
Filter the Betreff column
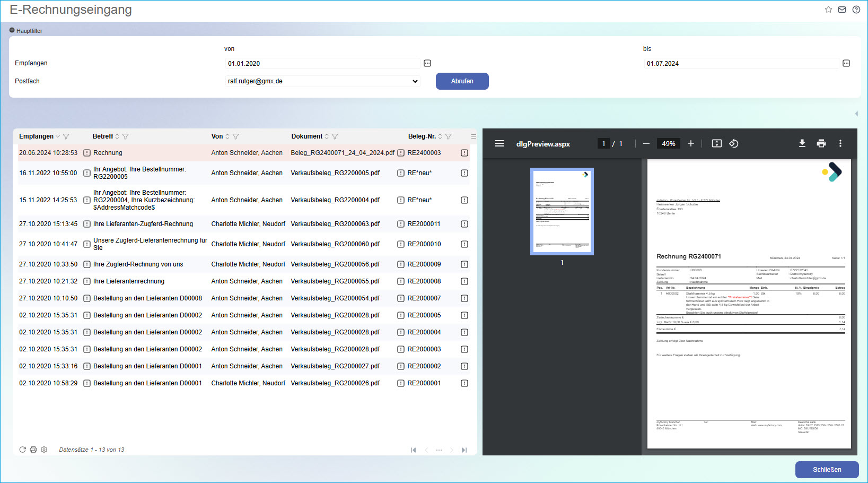[x=126, y=136]
